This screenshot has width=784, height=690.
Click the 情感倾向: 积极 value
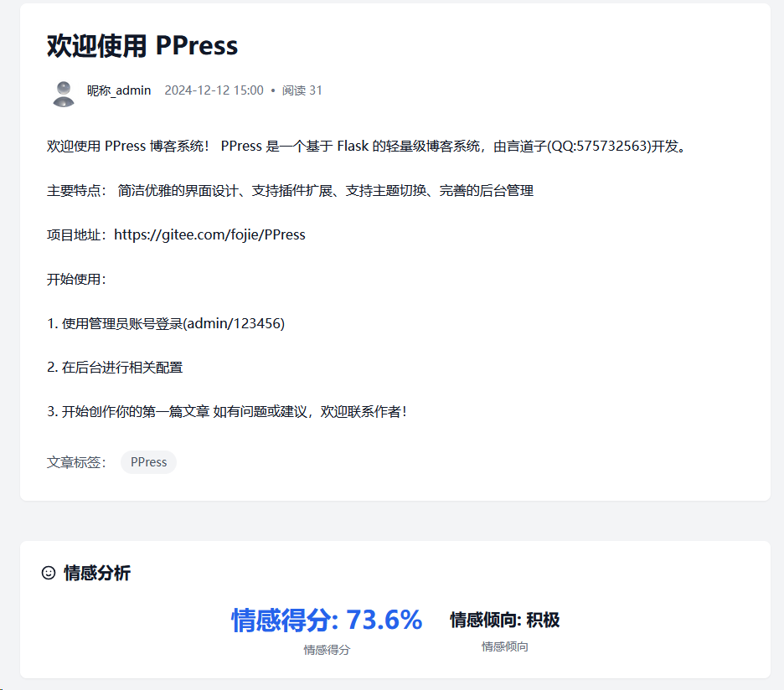coord(505,620)
